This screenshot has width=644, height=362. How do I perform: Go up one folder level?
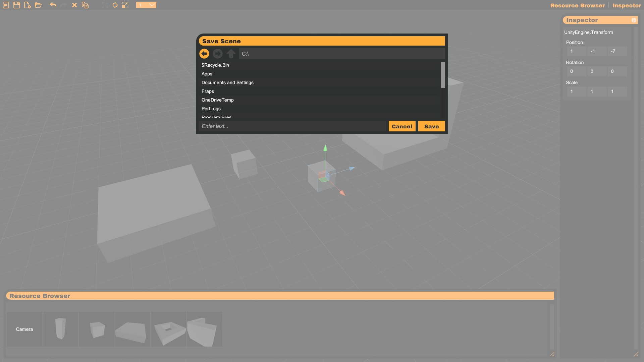tap(231, 54)
